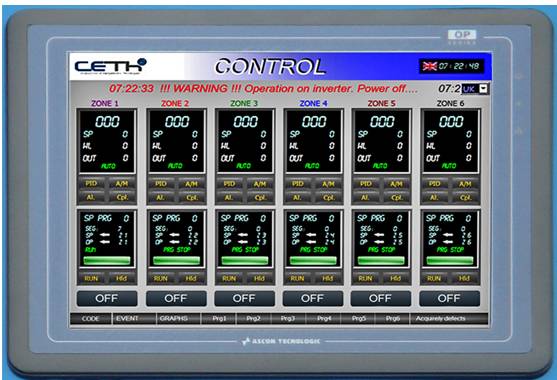
Task: Toggle Zone 6 OFF power button
Action: [x=449, y=298]
